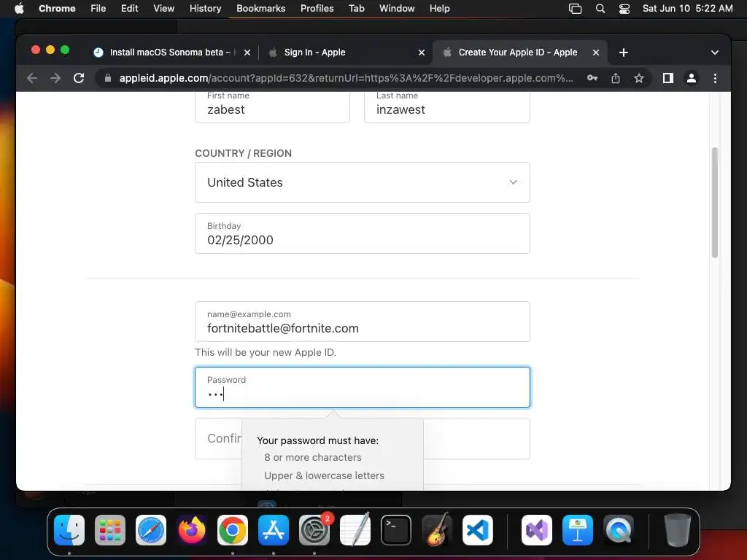Click Chrome icon in the Dock
Viewport: 747px width, 560px height.
click(x=233, y=530)
